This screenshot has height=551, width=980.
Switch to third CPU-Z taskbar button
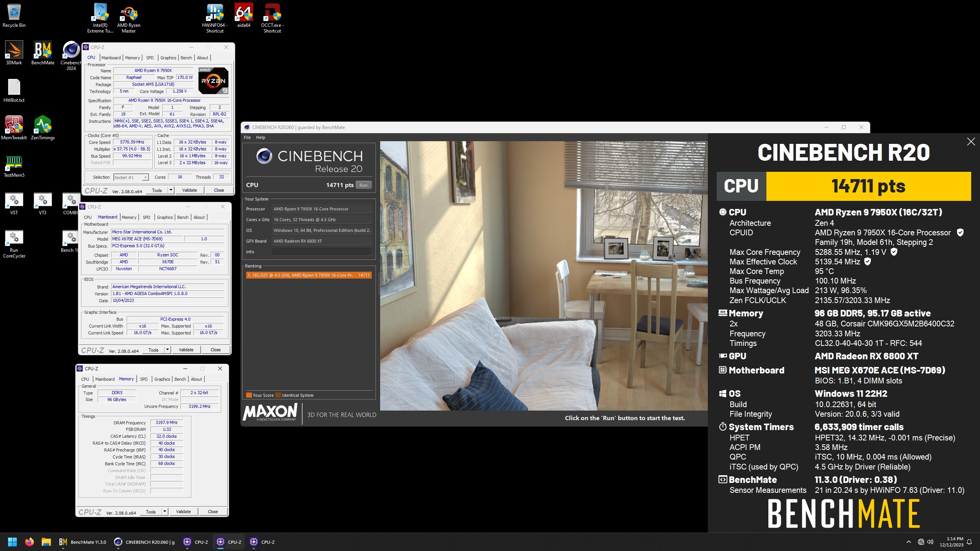point(263,542)
